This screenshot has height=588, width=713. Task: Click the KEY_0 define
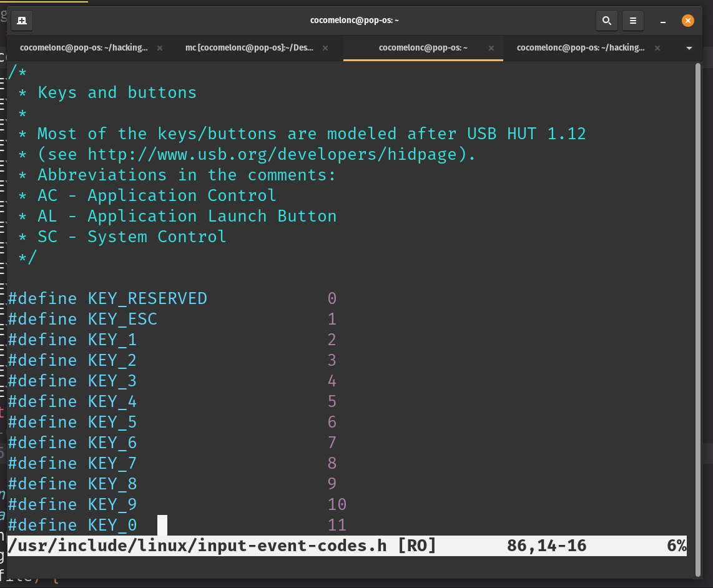72,525
